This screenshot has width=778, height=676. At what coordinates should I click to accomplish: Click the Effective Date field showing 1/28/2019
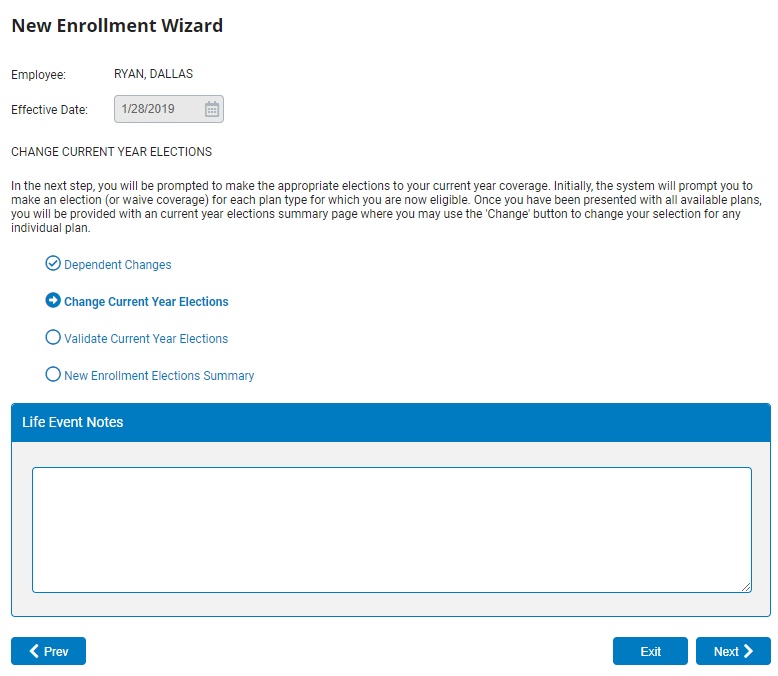[x=156, y=109]
